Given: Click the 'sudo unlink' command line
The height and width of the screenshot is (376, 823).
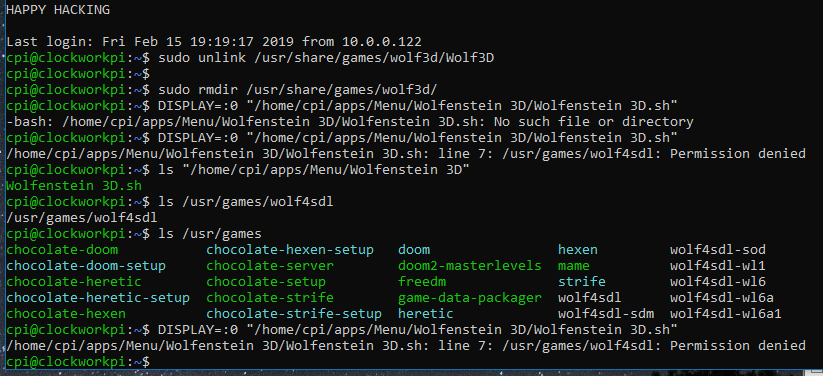Looking at the screenshot, I should click(x=250, y=58).
